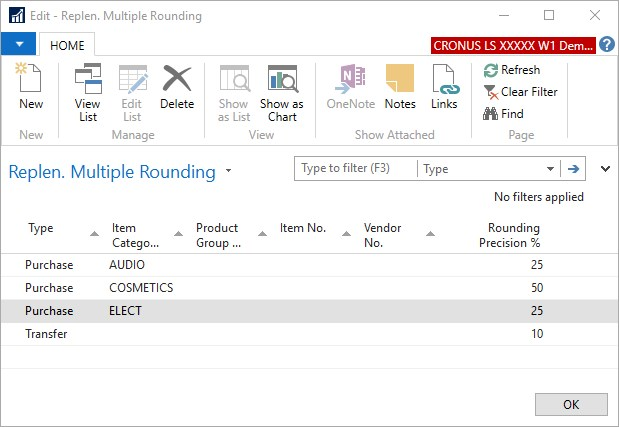Open the Links attachment
Viewport: 619px width, 427px height.
444,86
